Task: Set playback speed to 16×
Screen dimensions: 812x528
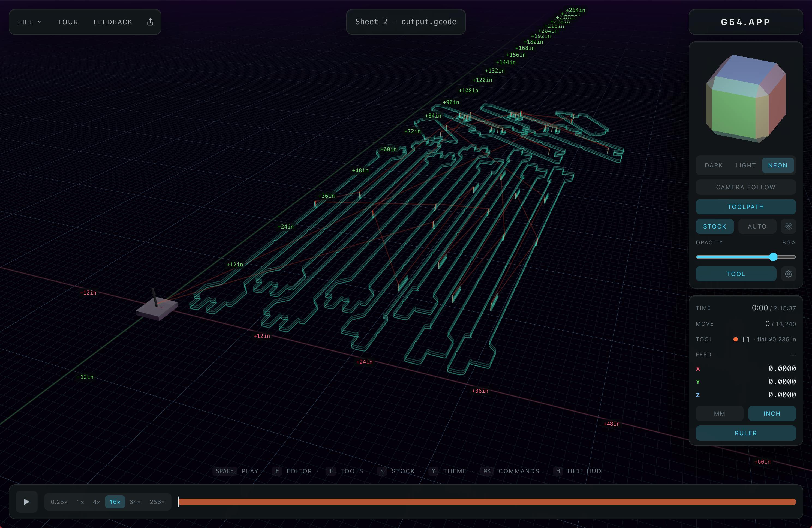Action: (115, 502)
